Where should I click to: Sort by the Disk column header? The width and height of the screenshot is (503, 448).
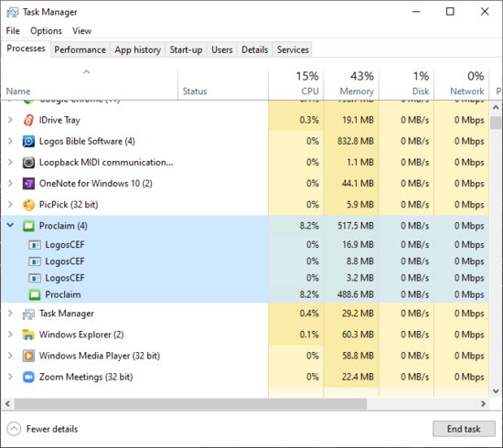406,84
